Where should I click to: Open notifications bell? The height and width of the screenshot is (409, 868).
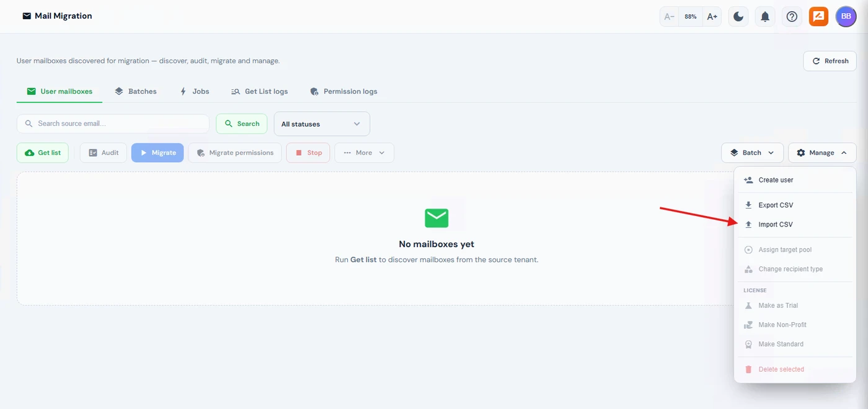[x=765, y=17]
